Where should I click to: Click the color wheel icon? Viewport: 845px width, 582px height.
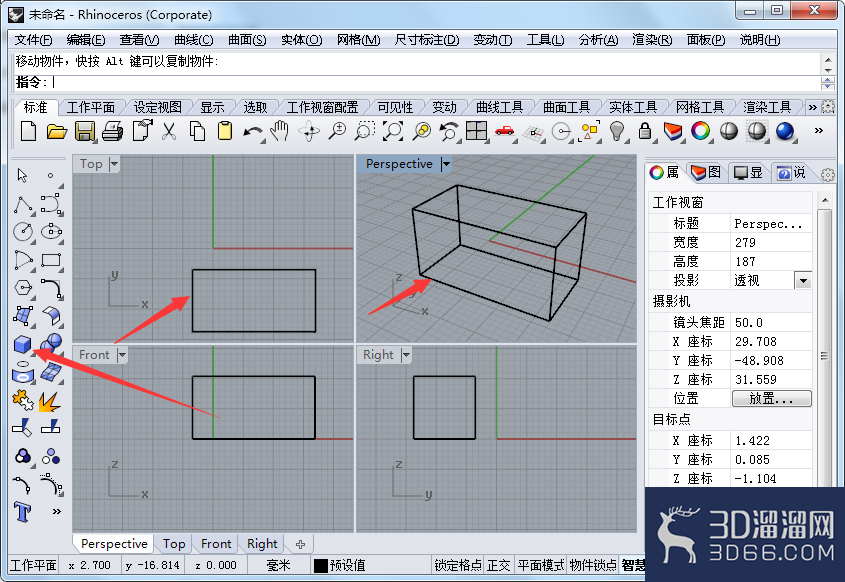tap(701, 131)
